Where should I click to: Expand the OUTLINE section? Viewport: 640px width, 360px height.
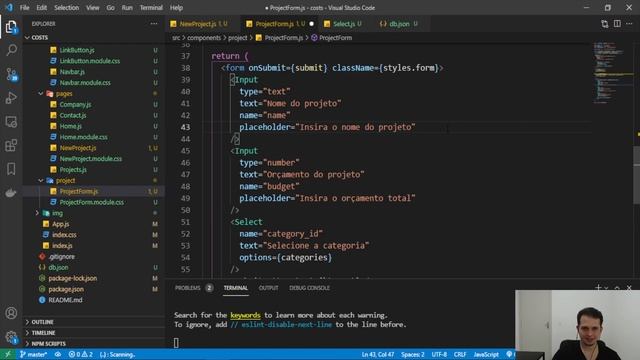click(x=42, y=322)
